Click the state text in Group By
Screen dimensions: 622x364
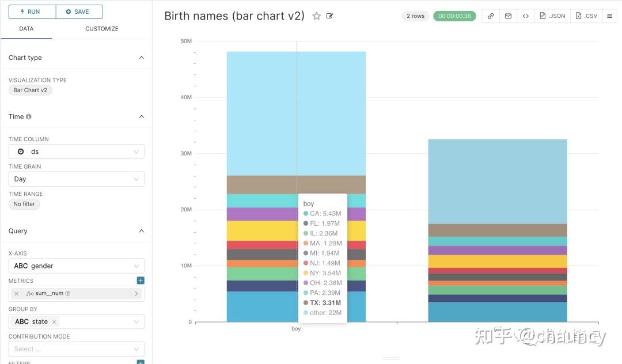click(40, 321)
